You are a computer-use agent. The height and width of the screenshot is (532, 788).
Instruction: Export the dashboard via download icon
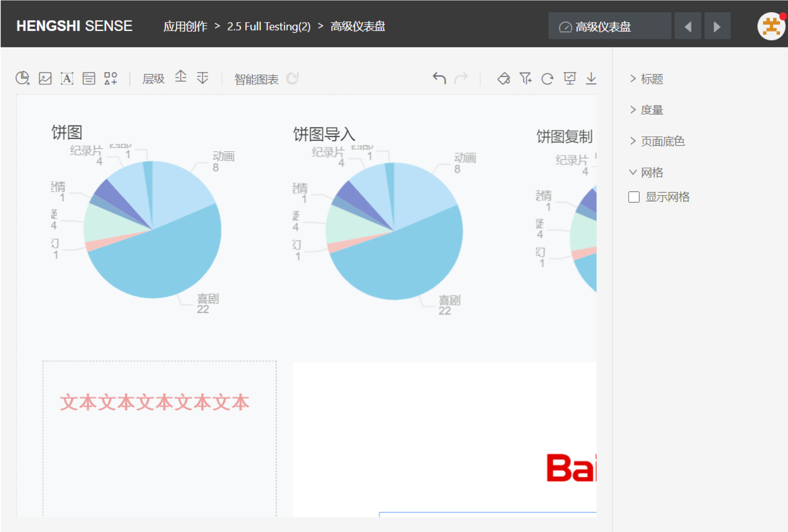tap(592, 78)
